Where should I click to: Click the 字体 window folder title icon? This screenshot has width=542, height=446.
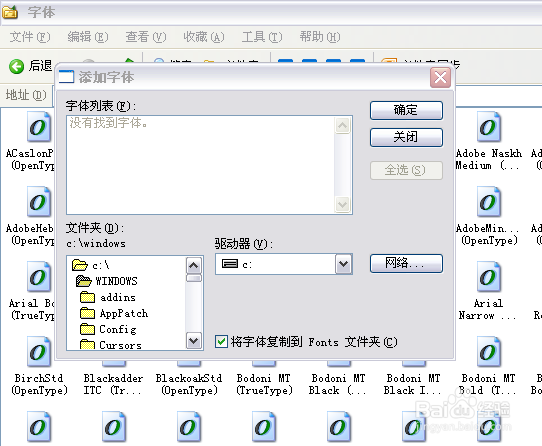coord(10,12)
